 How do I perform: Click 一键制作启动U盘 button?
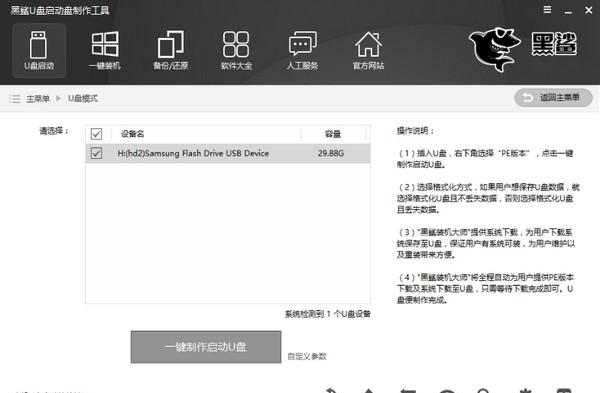coord(206,347)
